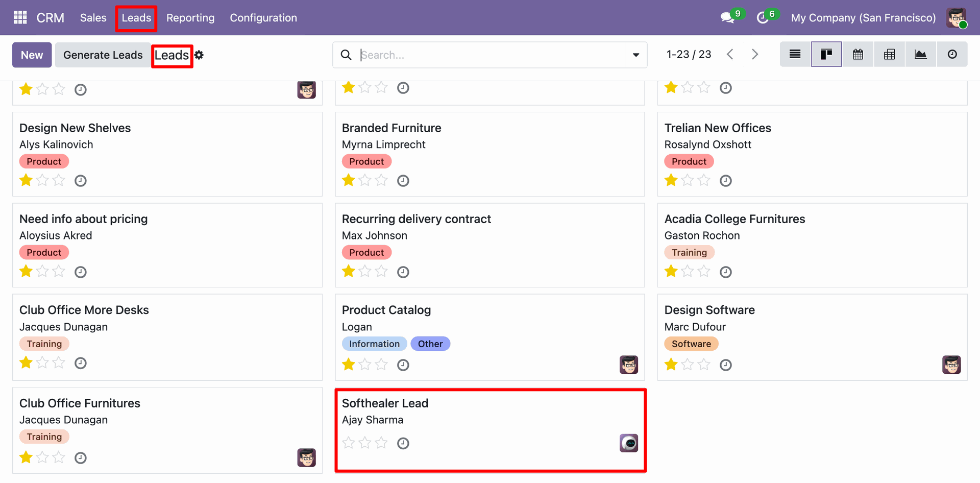Set third priority star on Softhealer Lead
The width and height of the screenshot is (980, 483).
tap(381, 443)
